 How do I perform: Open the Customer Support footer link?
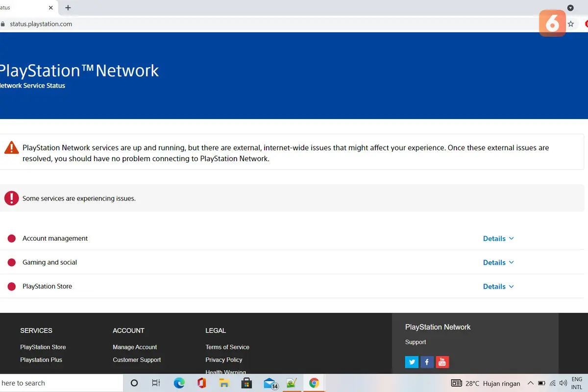click(137, 360)
